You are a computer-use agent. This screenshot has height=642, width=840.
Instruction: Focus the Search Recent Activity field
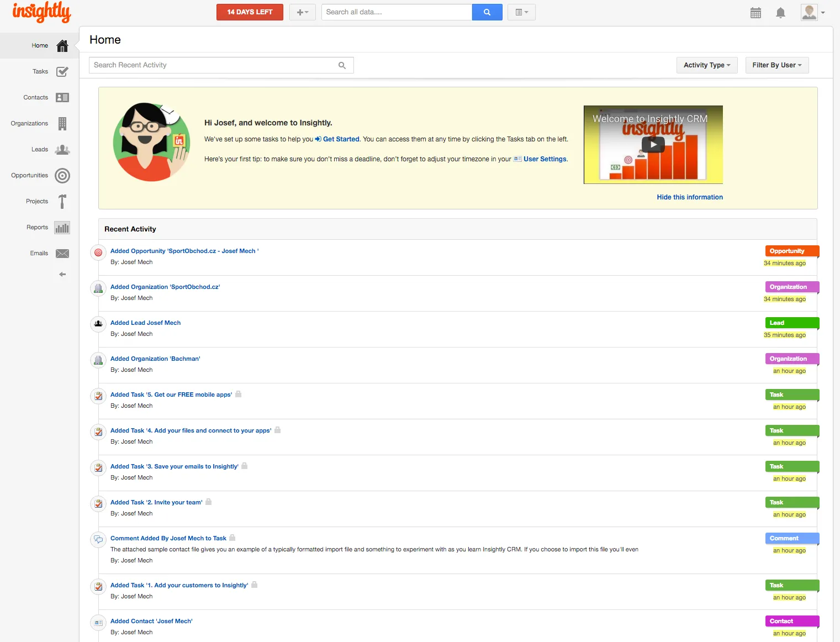click(221, 65)
